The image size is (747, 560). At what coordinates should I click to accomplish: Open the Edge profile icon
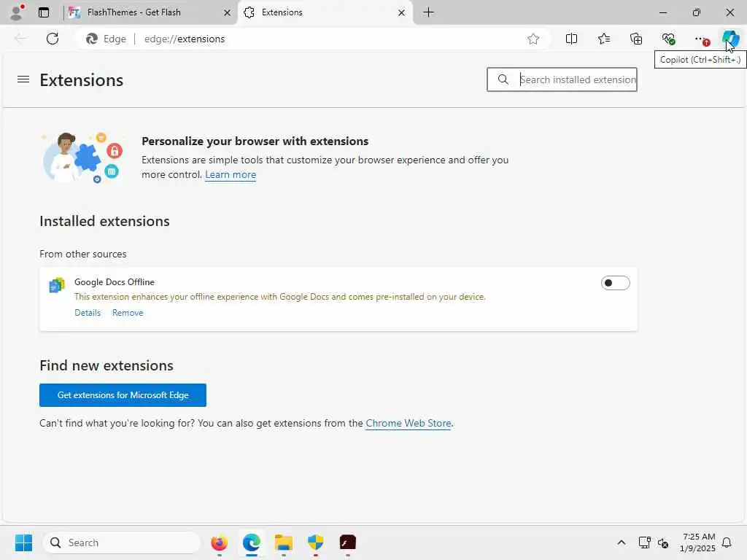(17, 12)
